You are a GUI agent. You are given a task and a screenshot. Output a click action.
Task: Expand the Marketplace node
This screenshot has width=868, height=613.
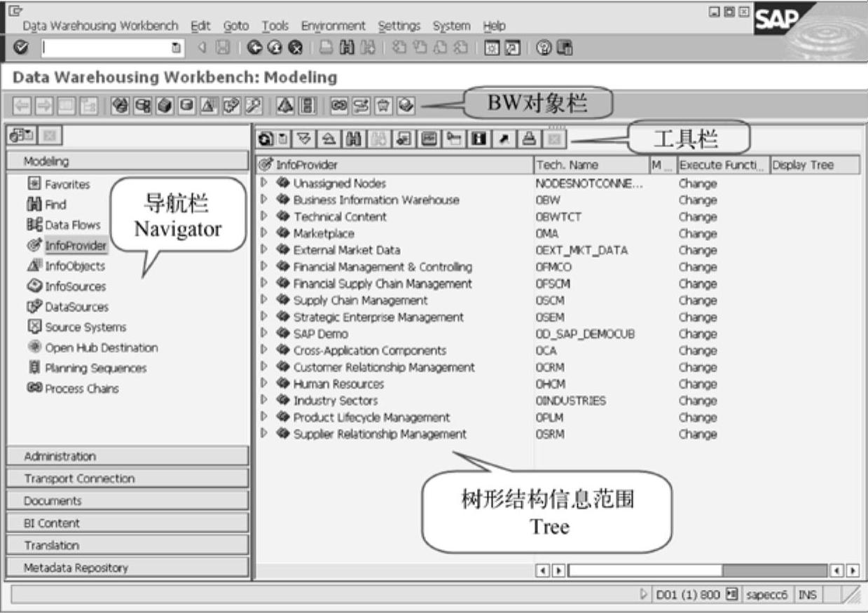coord(264,233)
